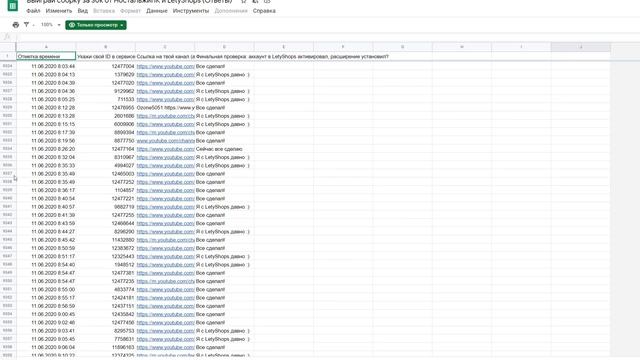Select column A header
This screenshot has width=640, height=360.
pyautogui.click(x=46, y=47)
